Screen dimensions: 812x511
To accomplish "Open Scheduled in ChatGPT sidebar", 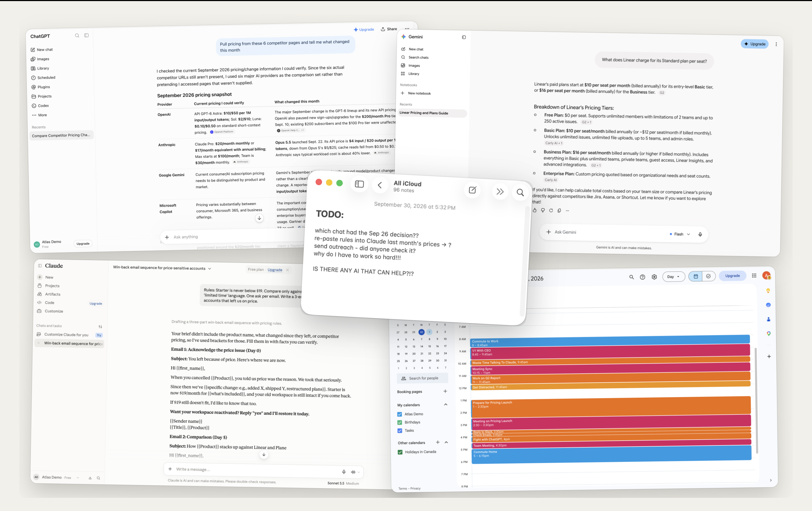I will (43, 78).
